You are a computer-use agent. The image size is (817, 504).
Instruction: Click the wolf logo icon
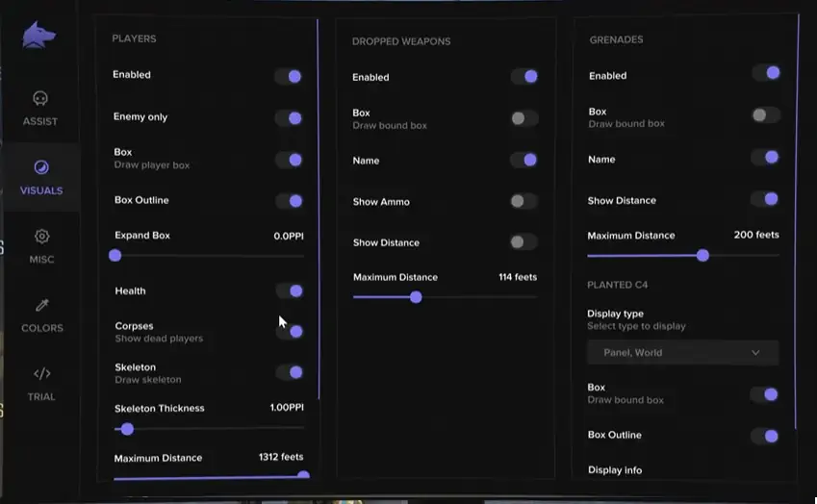(39, 35)
